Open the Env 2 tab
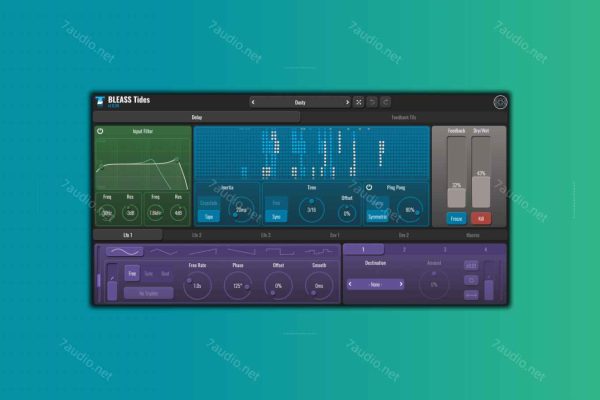This screenshot has width=600, height=400. pyautogui.click(x=404, y=235)
